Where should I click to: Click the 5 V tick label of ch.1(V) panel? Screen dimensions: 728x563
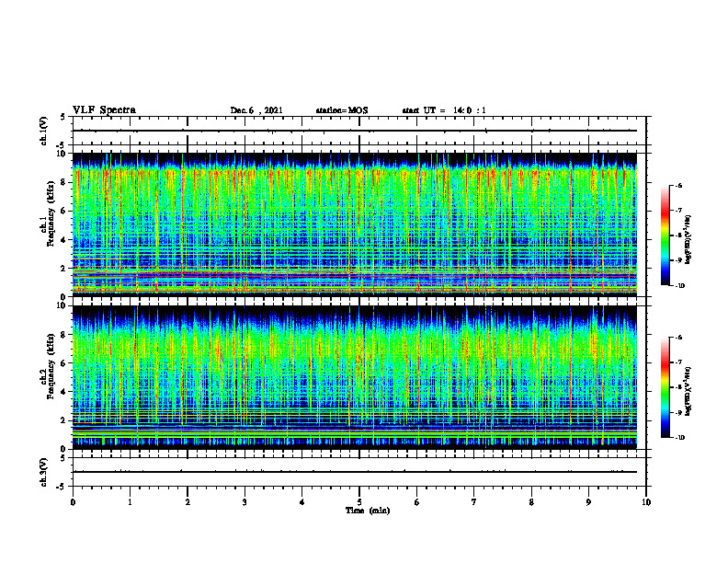tap(63, 117)
